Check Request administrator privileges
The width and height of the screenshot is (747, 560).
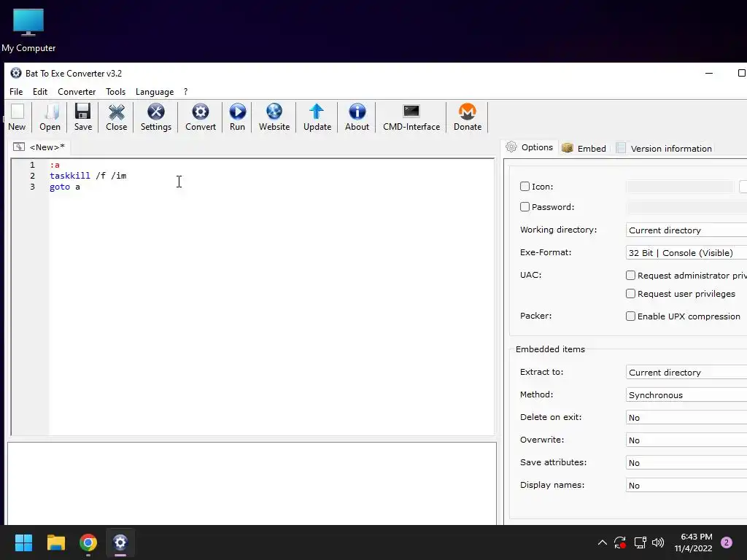[x=630, y=275]
